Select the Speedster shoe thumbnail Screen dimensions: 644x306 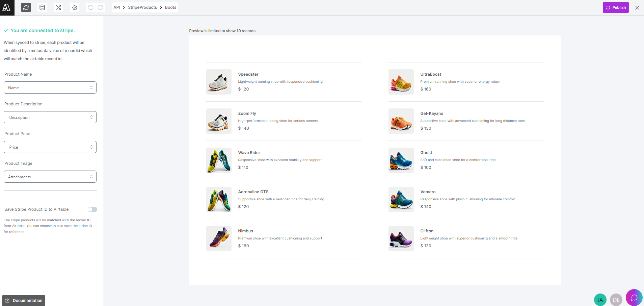pyautogui.click(x=219, y=82)
